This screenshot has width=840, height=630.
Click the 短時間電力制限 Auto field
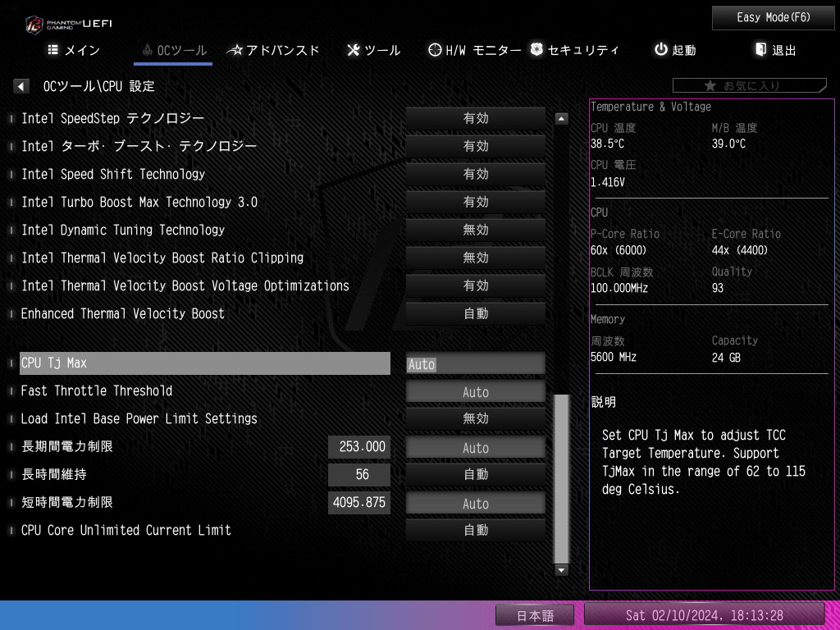tap(475, 503)
